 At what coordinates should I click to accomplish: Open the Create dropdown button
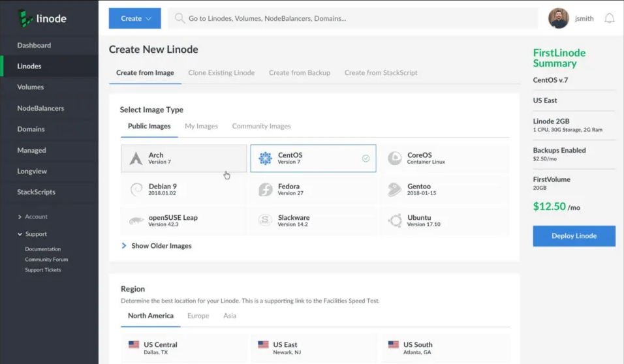coord(135,18)
